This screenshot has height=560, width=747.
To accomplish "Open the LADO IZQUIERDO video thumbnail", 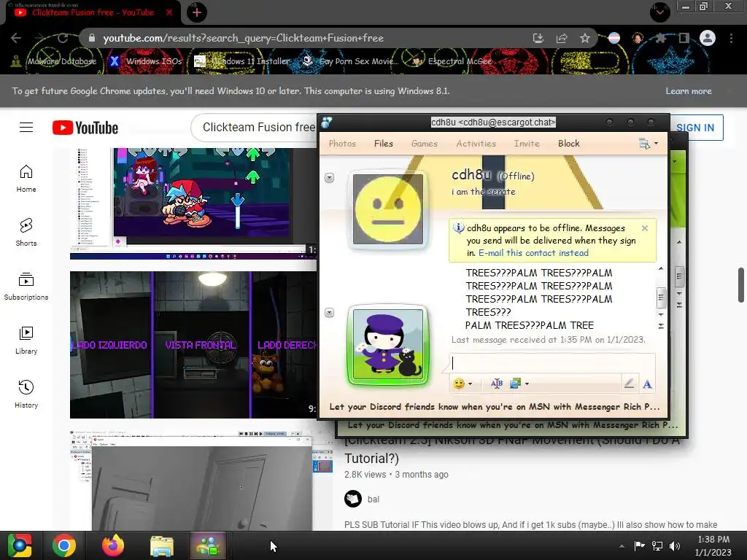I will (x=193, y=345).
